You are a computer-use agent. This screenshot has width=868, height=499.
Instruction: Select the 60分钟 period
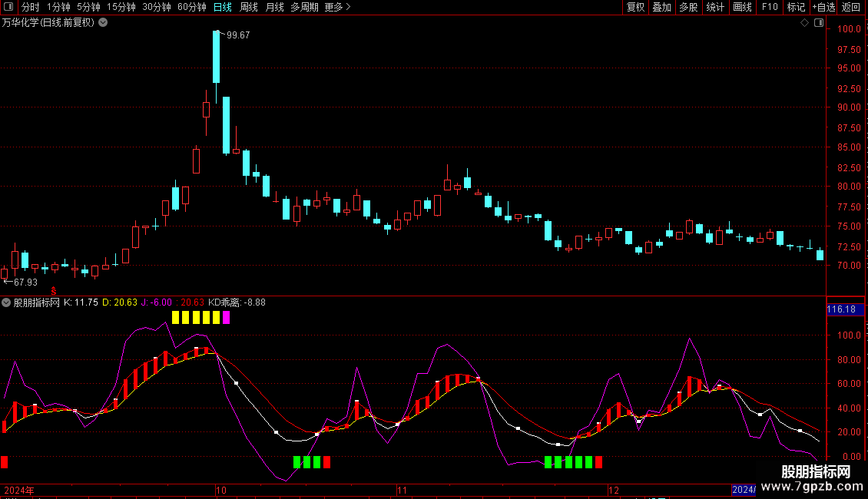191,7
